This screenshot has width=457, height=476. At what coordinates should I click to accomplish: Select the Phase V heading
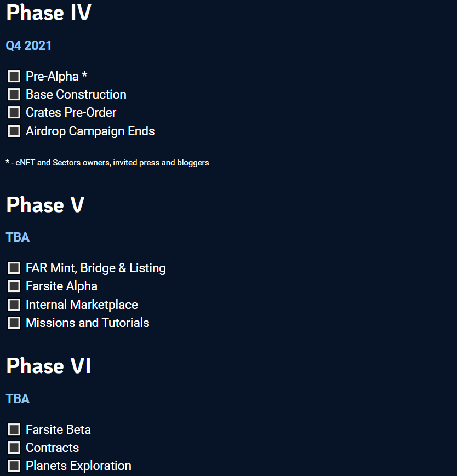[45, 204]
